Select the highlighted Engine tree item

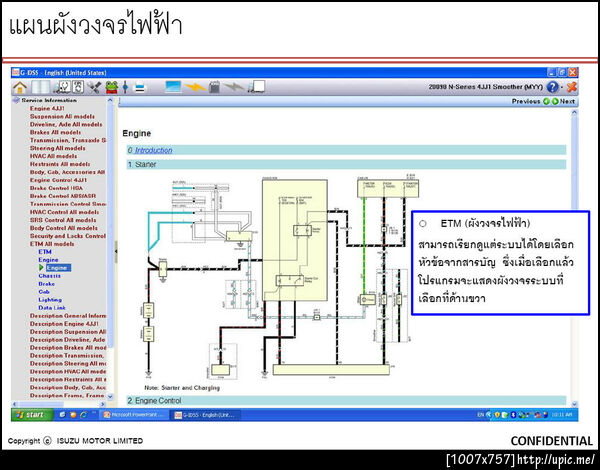(x=59, y=268)
